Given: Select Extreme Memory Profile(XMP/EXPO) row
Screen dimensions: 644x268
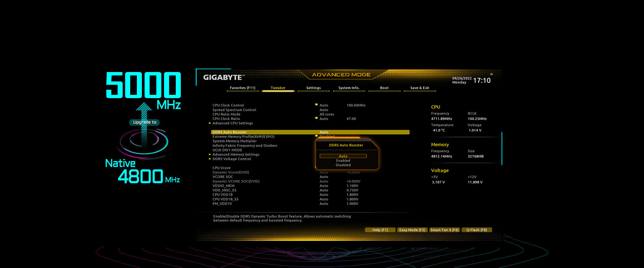Looking at the screenshot, I should pyautogui.click(x=244, y=137).
